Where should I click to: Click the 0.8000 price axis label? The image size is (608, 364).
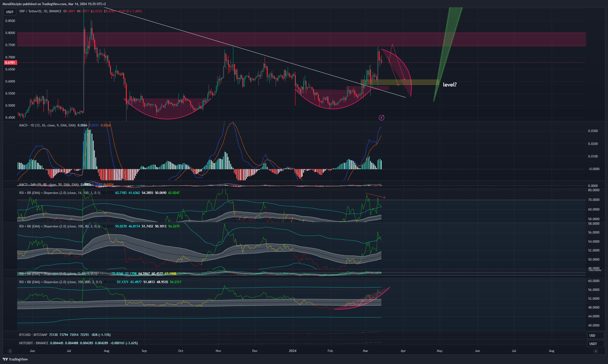(x=10, y=33)
